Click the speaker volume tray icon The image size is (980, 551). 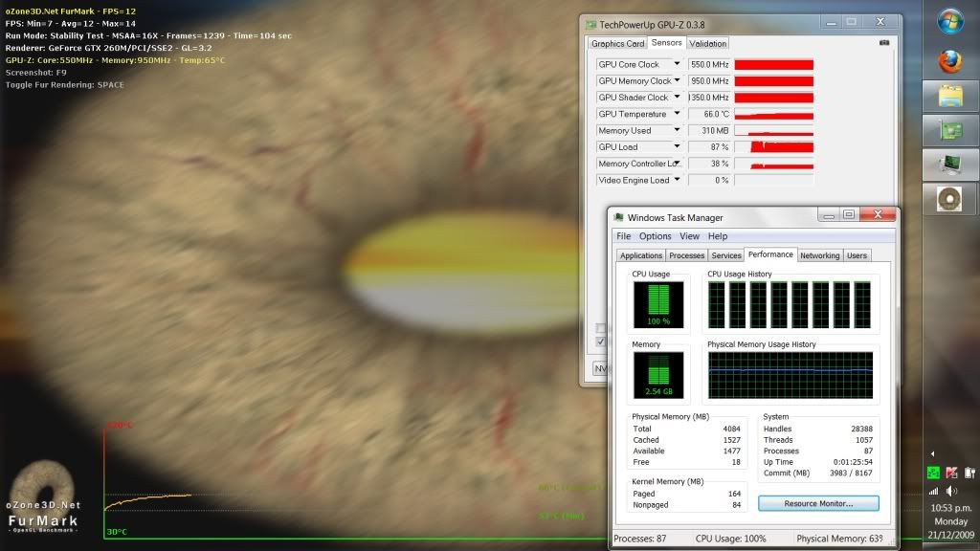click(951, 491)
